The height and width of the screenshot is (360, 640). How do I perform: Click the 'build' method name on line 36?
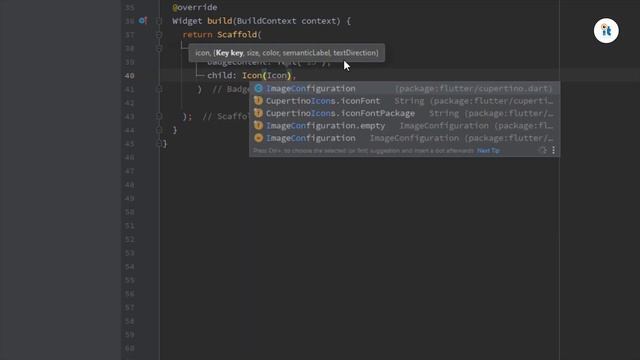tap(220, 21)
